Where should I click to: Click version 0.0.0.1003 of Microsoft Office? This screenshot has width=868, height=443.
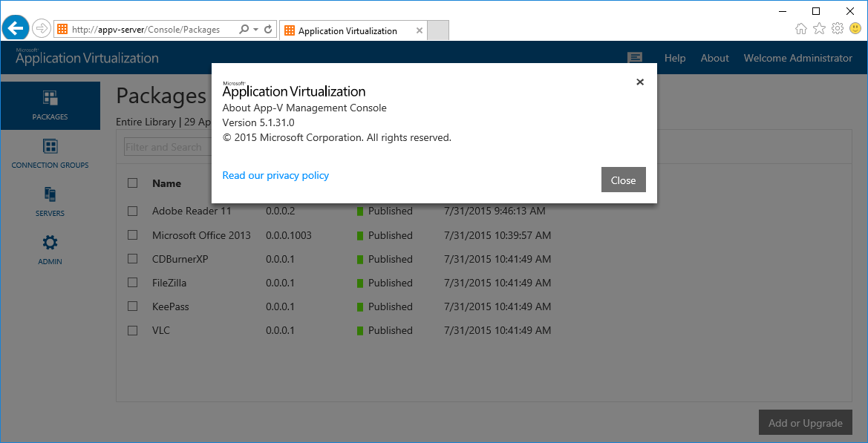click(x=288, y=235)
